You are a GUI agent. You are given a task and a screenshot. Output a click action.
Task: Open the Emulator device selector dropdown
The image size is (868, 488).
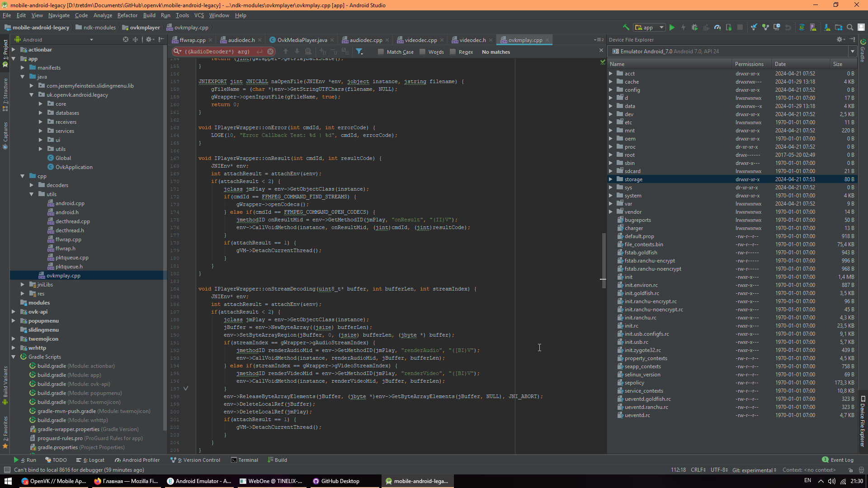(852, 52)
